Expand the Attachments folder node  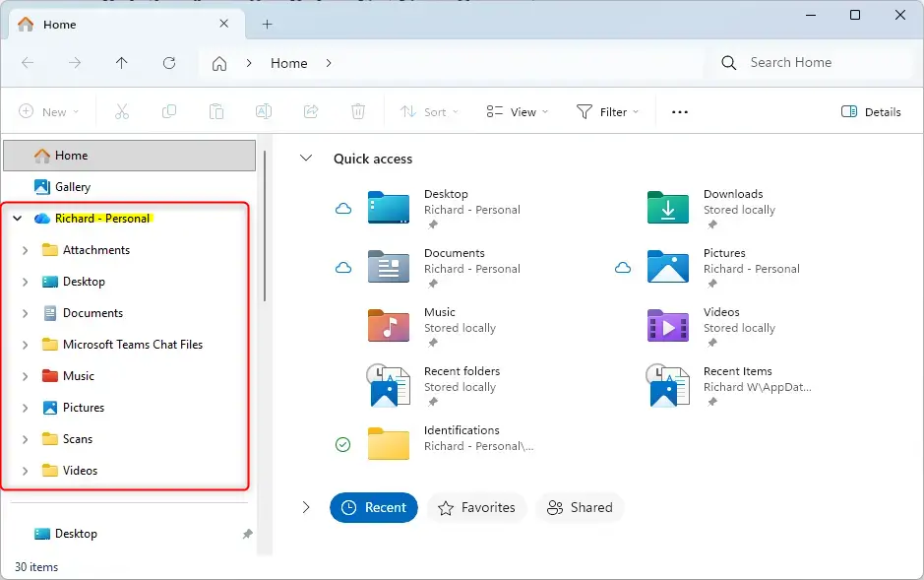pyautogui.click(x=25, y=250)
